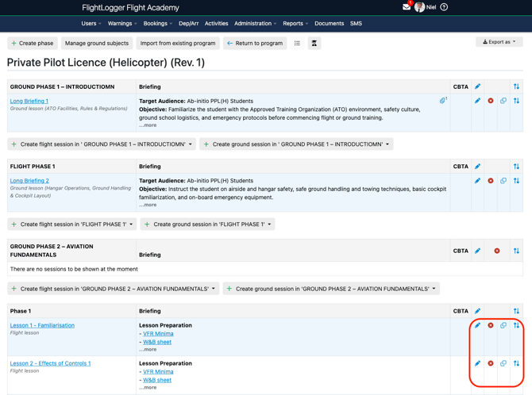
Task: Edit GROUND PHASE 1 header with pencil icon
Action: point(477,86)
